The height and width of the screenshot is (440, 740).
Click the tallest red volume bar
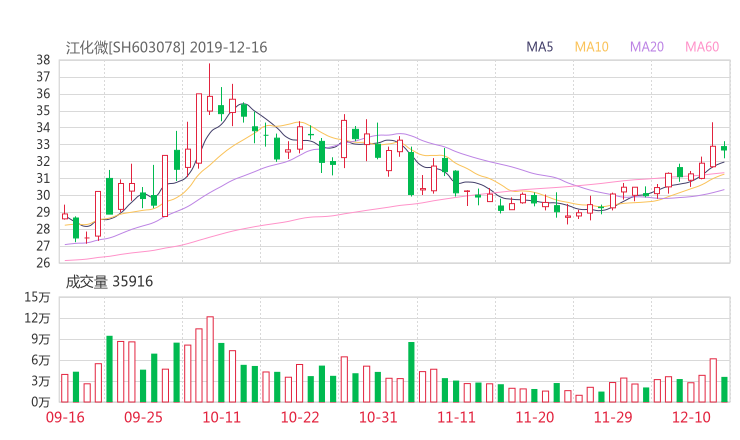[210, 360]
